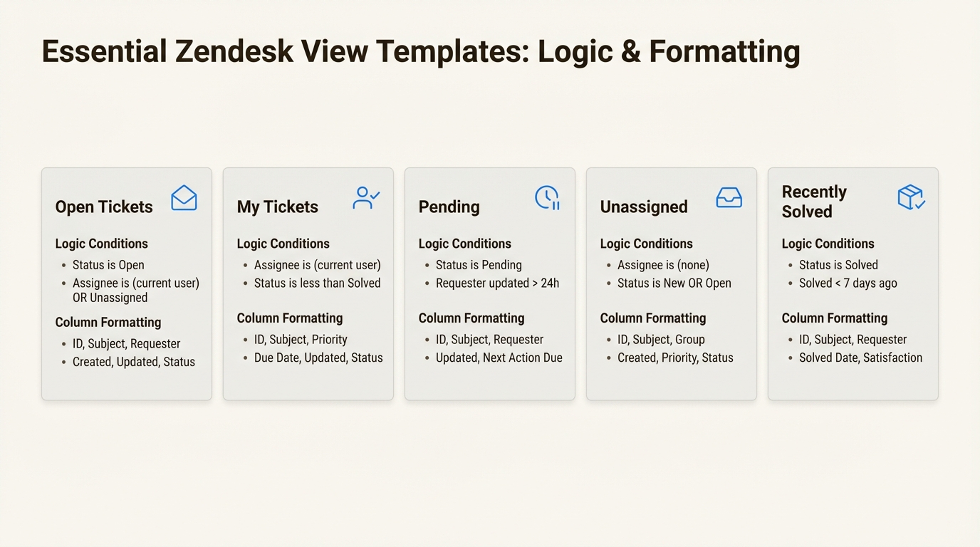Click Column Formatting heading in Unassigned card
Screen dimensions: 980x547
click(x=652, y=318)
